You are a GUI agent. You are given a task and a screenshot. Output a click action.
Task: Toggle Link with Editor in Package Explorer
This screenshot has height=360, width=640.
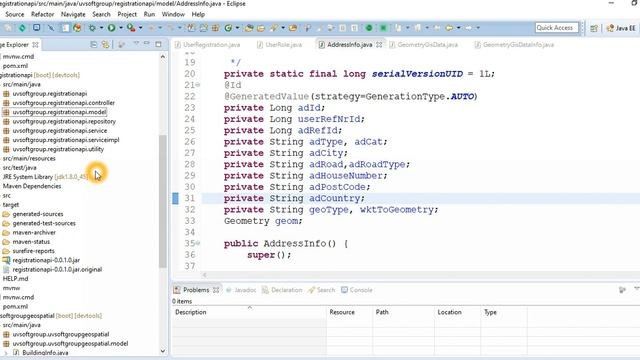(x=106, y=44)
